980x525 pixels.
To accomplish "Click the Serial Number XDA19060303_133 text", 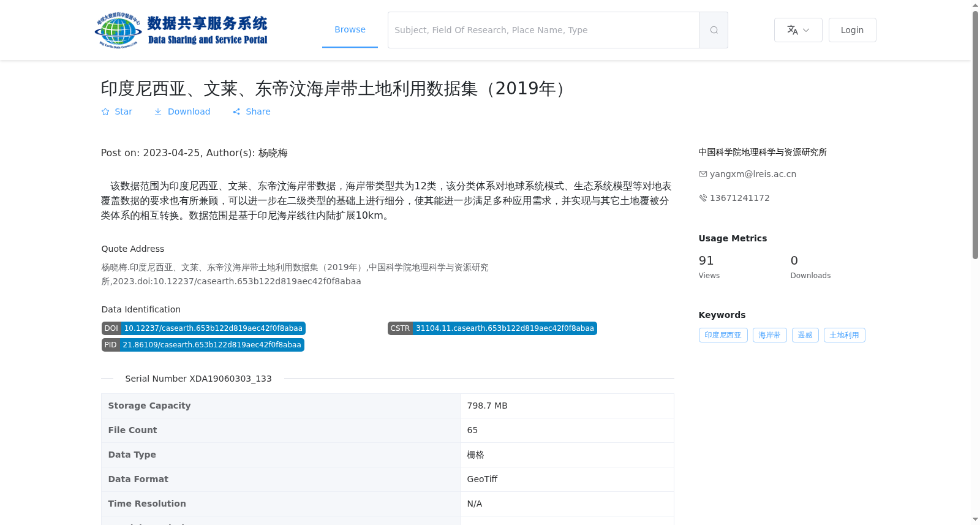I will [x=198, y=379].
